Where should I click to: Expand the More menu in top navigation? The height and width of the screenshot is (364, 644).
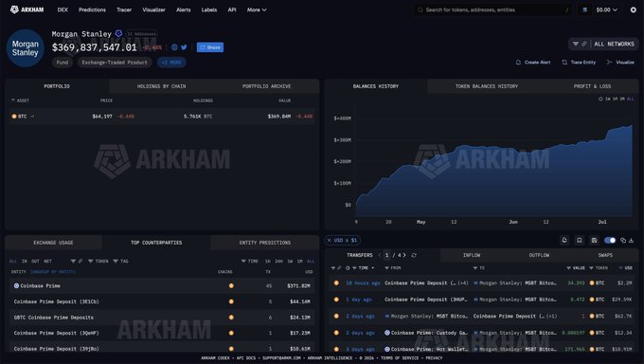click(x=257, y=9)
